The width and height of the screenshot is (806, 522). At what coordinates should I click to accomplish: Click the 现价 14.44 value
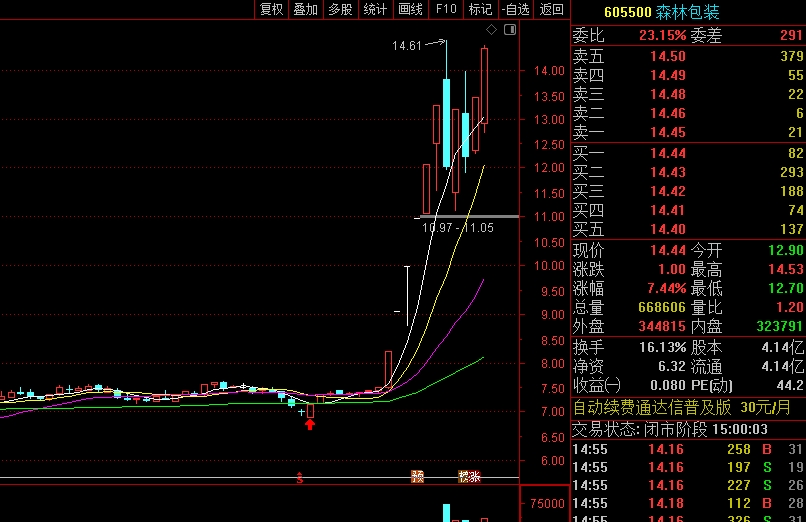[x=668, y=251]
